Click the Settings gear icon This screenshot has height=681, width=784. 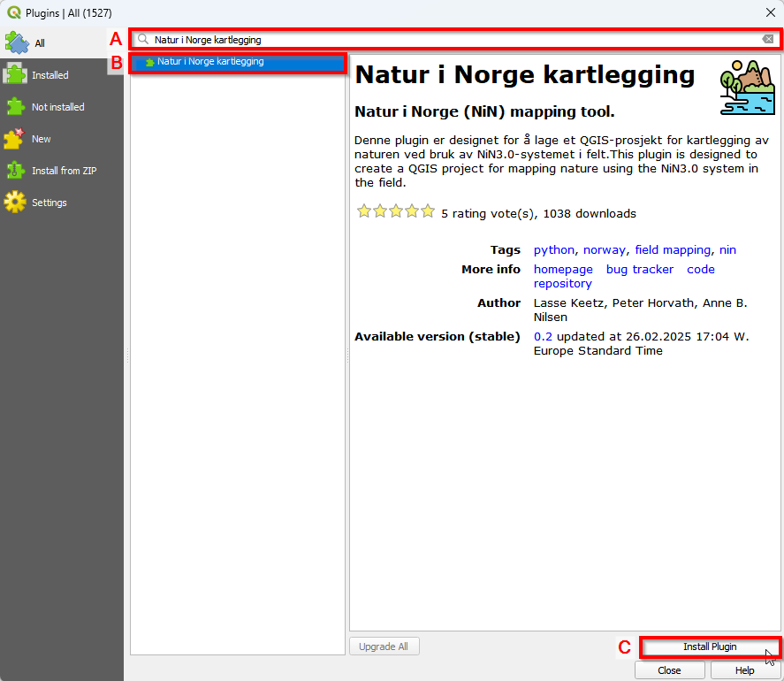coord(15,203)
